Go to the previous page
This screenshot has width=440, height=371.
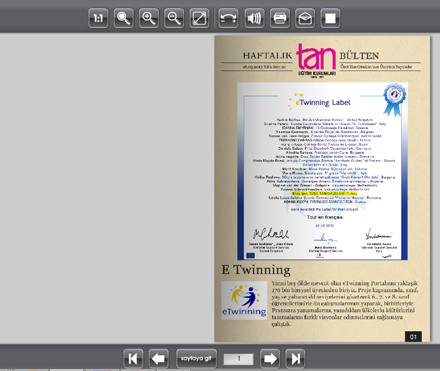click(x=159, y=359)
